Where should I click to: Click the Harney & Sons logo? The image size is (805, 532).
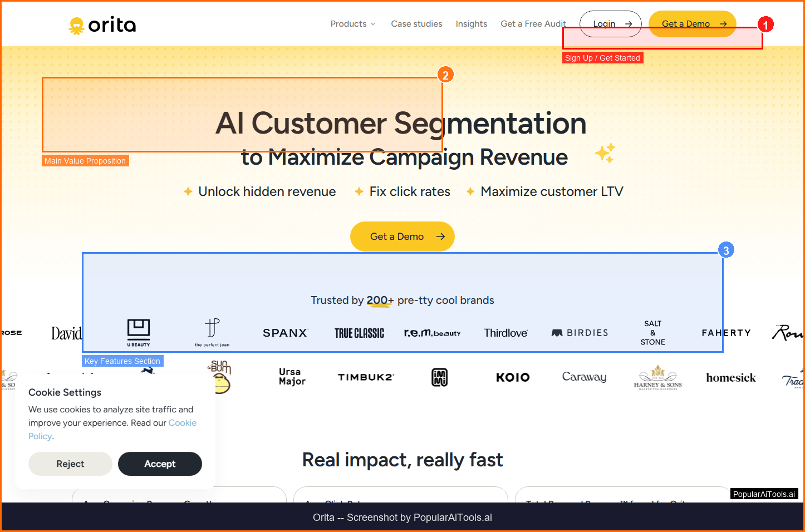[657, 377]
